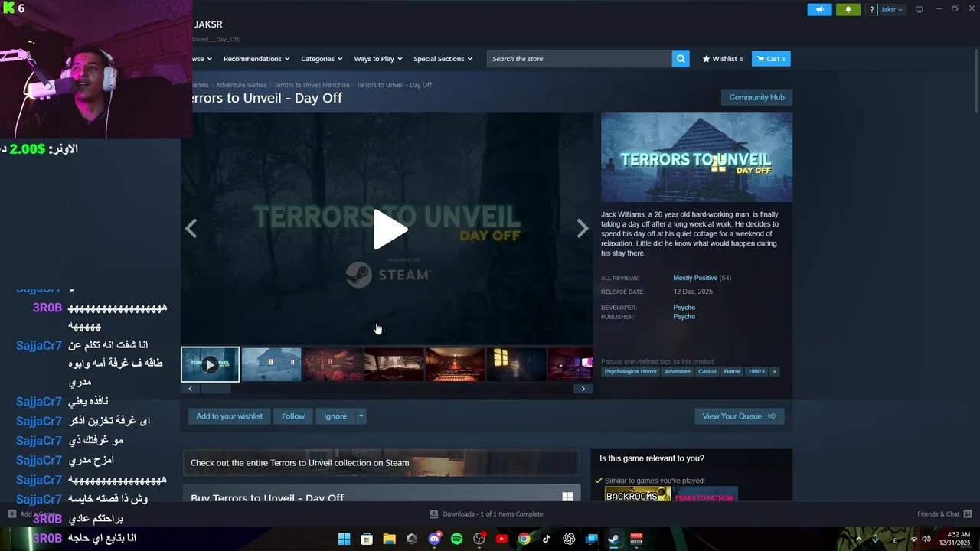Select the snowy blue cabin screenshot thumbnail
This screenshot has width=980, height=551.
271,364
